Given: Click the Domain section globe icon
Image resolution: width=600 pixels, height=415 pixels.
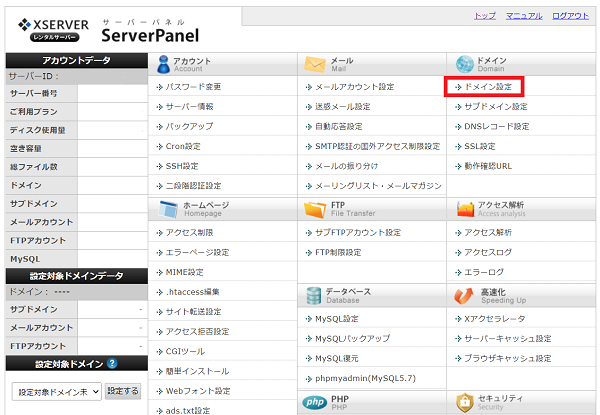Looking at the screenshot, I should click(464, 63).
